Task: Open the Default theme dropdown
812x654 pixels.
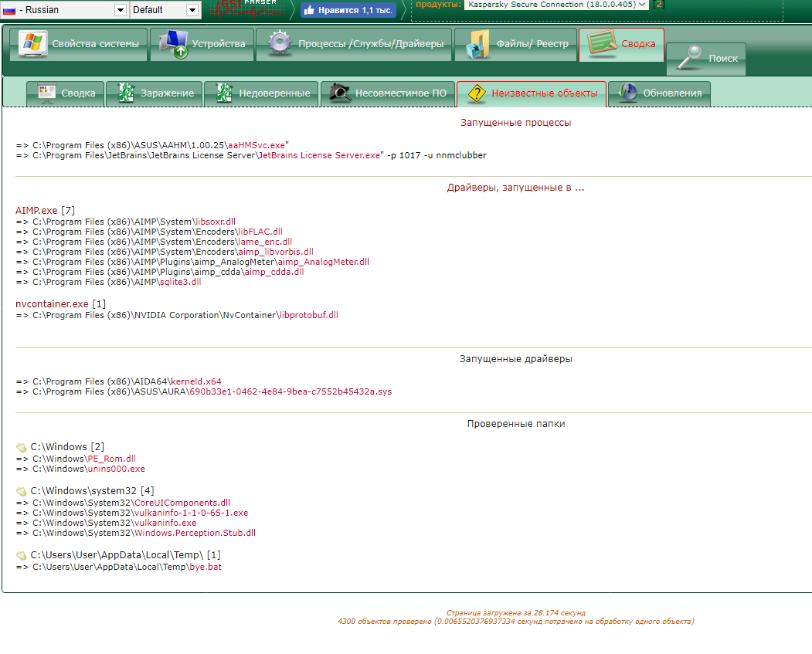Action: click(x=192, y=10)
